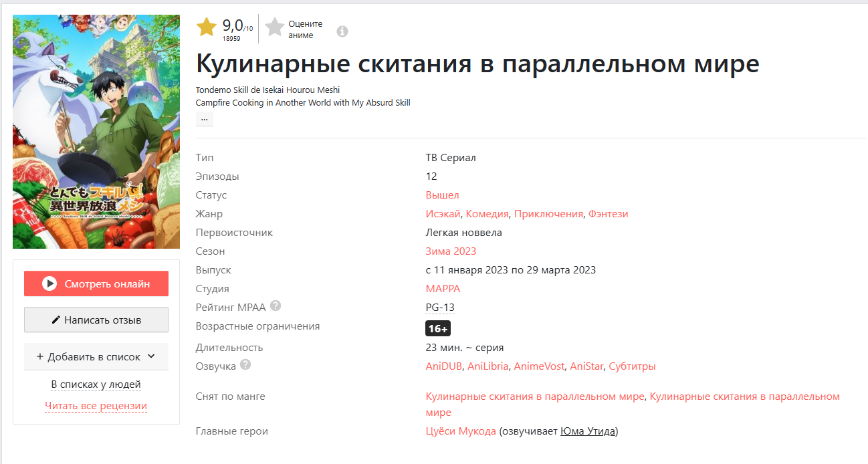Click the gray star to rate anime
Viewport: 868px width, 464px height.
(x=275, y=27)
